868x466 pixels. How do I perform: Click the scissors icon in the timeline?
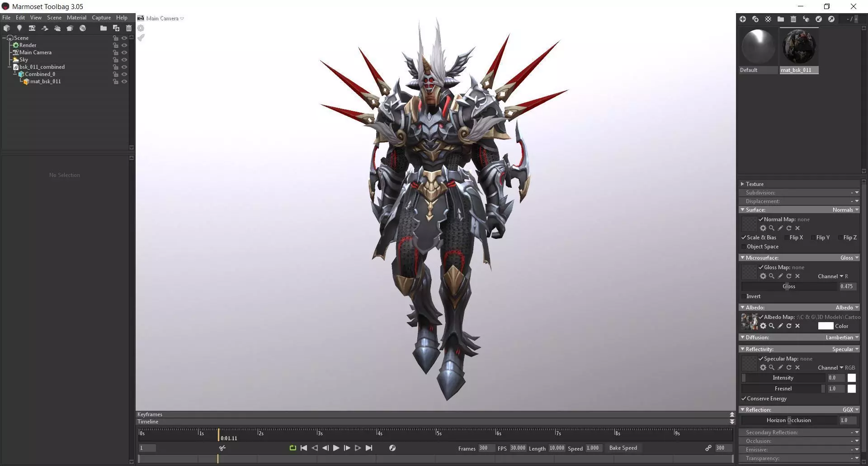click(222, 448)
